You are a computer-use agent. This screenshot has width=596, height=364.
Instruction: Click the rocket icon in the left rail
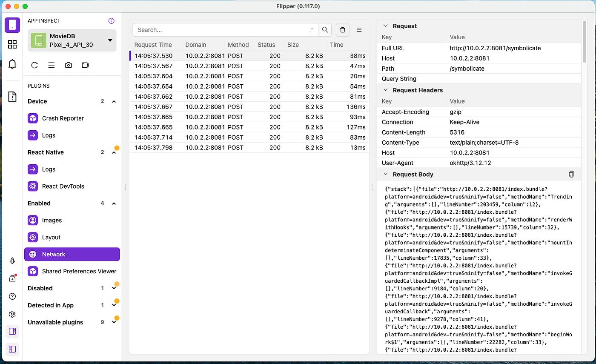(12, 261)
